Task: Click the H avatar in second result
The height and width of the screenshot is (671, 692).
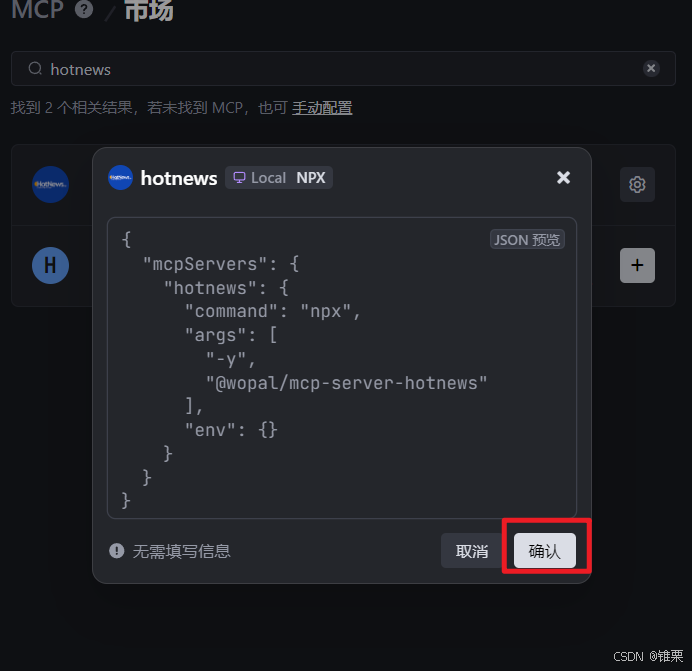Action: (x=50, y=265)
